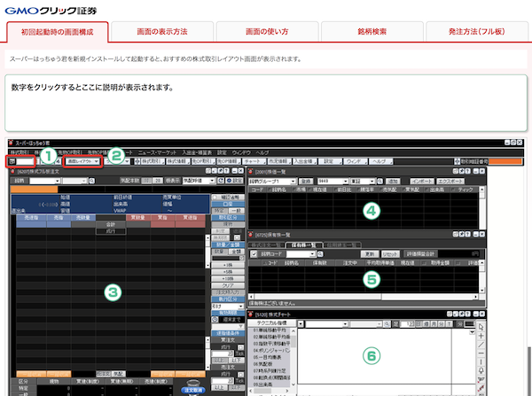Switch to the 保有株一覧 tab
The height and width of the screenshot is (396, 532).
pos(303,245)
